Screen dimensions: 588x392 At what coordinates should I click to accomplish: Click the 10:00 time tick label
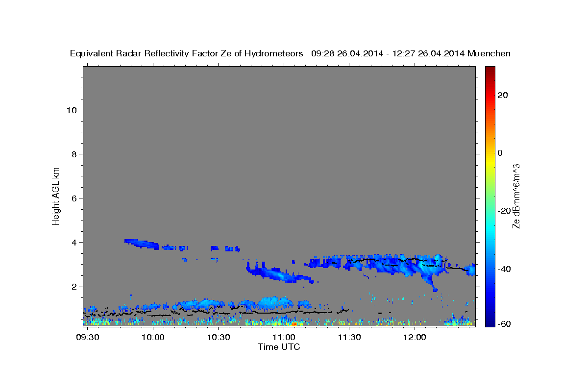pos(153,338)
